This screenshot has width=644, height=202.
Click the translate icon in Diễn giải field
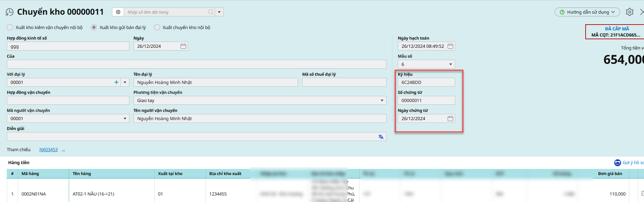point(381,137)
